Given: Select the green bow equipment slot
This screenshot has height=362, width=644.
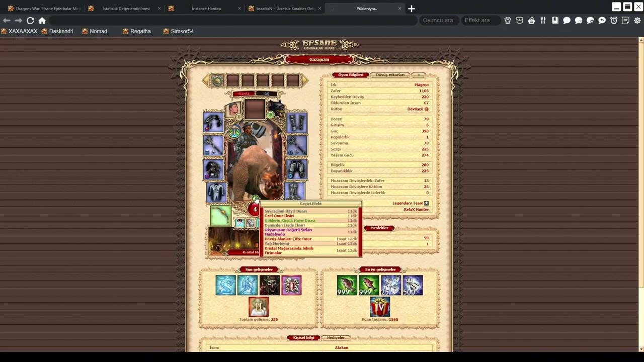Looking at the screenshot, I should 220,216.
